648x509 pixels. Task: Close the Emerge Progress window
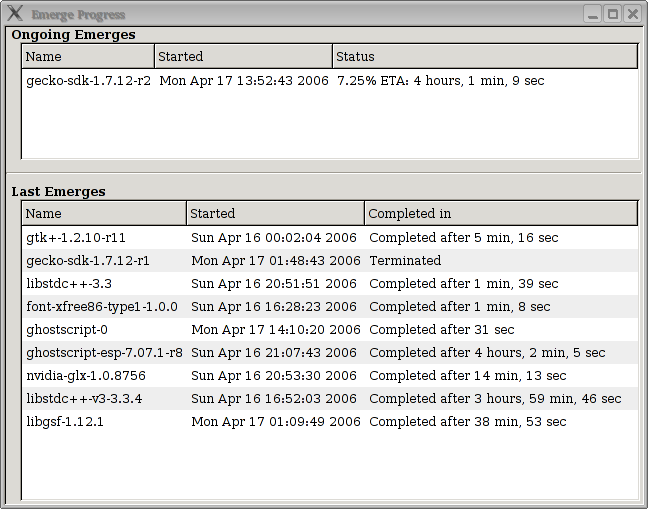[632, 14]
